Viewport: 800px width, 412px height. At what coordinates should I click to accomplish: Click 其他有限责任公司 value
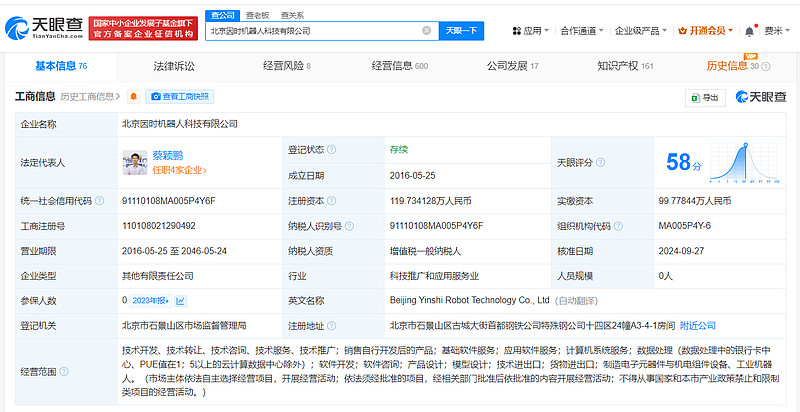[x=157, y=276]
